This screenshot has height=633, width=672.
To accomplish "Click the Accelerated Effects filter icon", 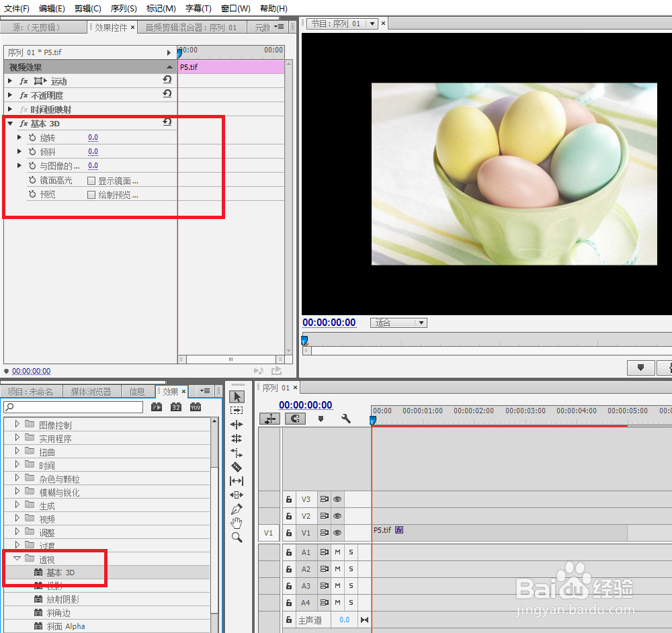I will 157,407.
